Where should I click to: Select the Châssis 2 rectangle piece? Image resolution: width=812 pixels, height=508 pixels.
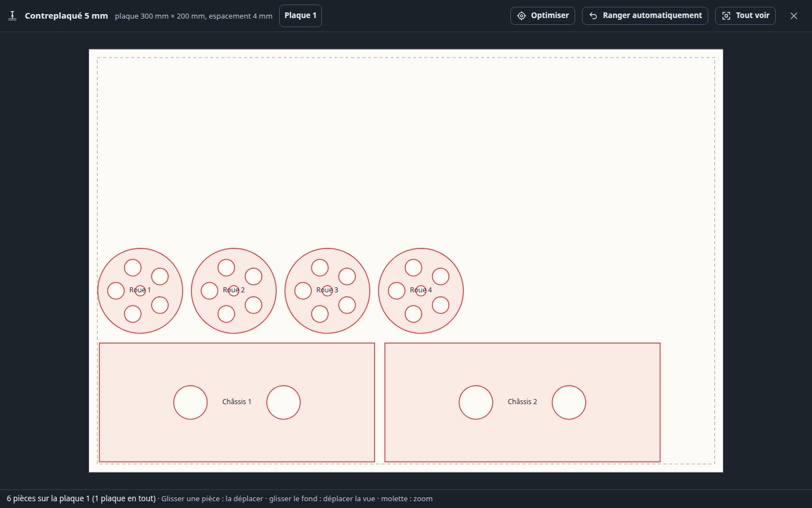pos(522,402)
